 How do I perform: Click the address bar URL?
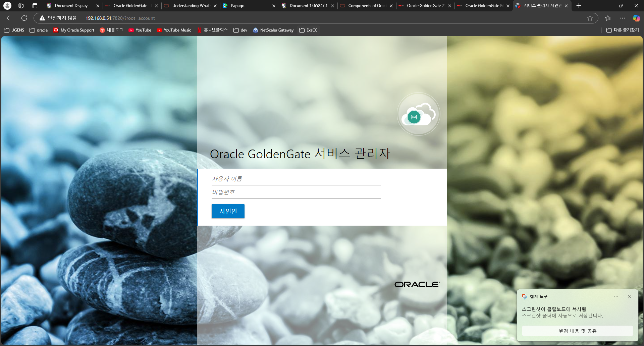[120, 18]
